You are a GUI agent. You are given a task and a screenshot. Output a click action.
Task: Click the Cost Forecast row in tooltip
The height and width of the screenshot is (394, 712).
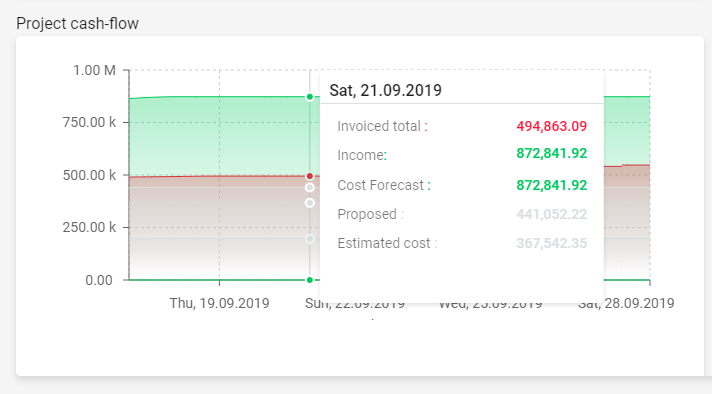pyautogui.click(x=462, y=185)
